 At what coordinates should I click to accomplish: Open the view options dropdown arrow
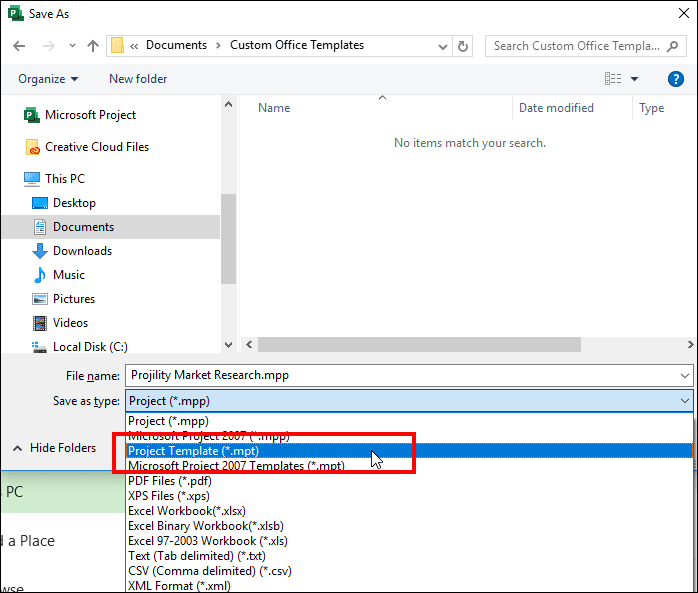pos(634,79)
